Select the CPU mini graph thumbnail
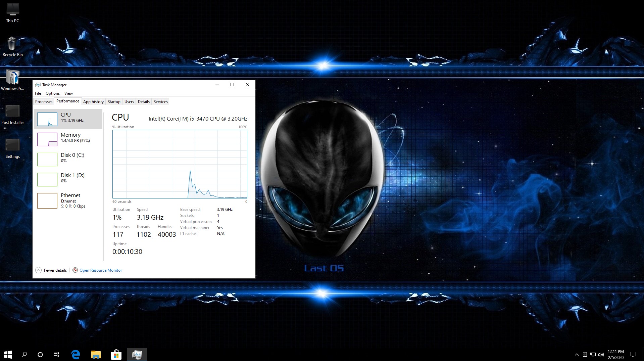Viewport: 644px width, 361px height. coord(47,119)
